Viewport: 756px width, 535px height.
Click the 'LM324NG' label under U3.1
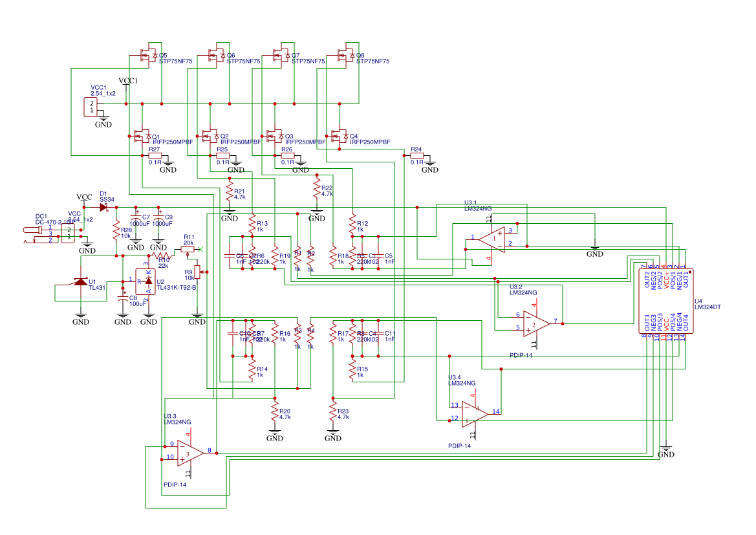tap(478, 208)
